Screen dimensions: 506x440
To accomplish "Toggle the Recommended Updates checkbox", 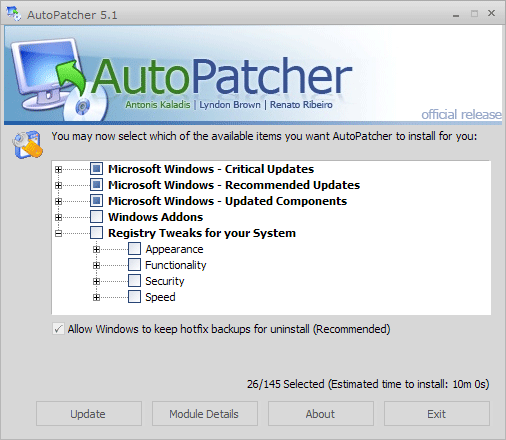I will 96,185.
